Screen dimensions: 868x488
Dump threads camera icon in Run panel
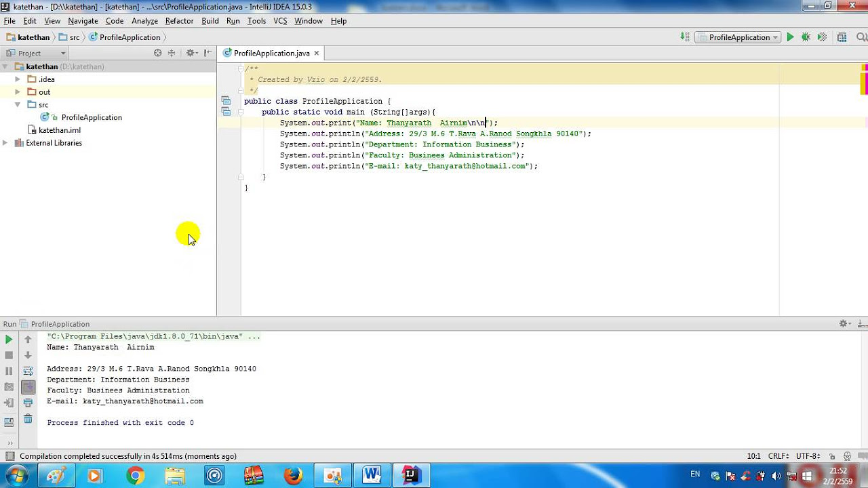click(9, 387)
